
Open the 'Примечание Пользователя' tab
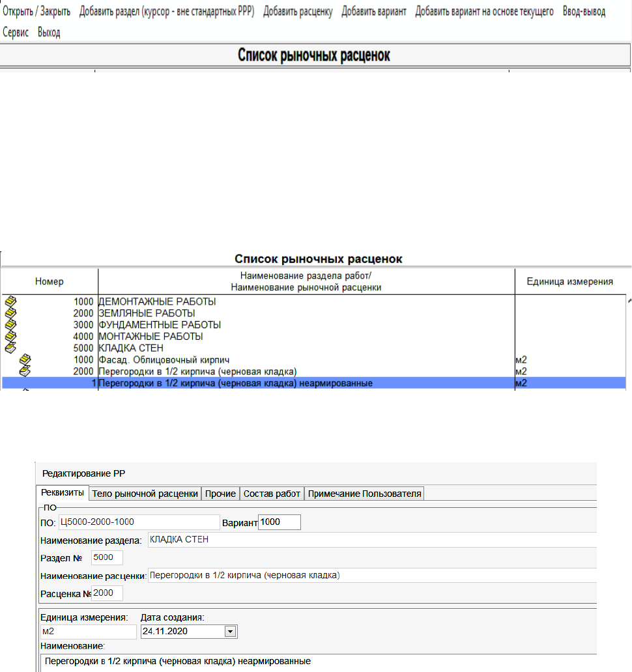tap(364, 494)
